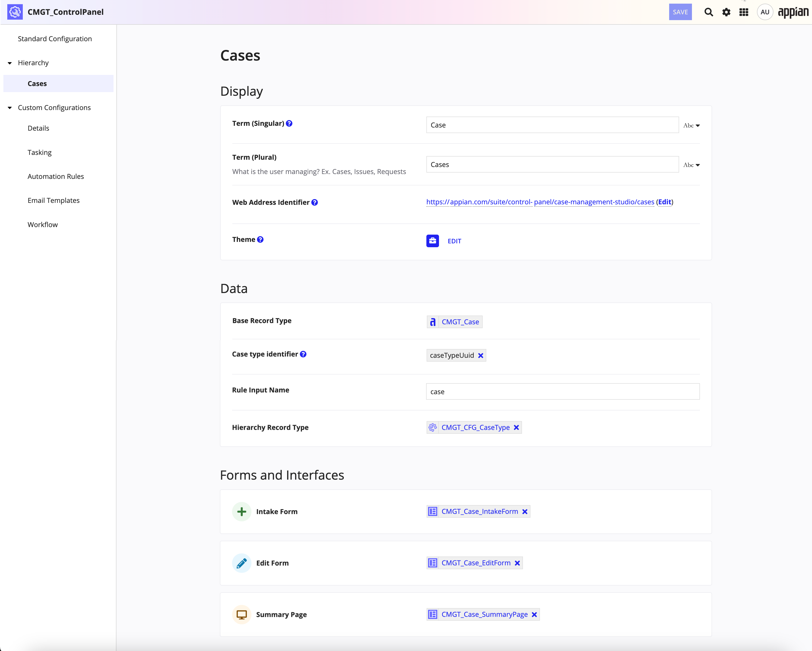This screenshot has width=812, height=651.
Task: Click the monitor Summary Page icon
Action: coord(242,615)
